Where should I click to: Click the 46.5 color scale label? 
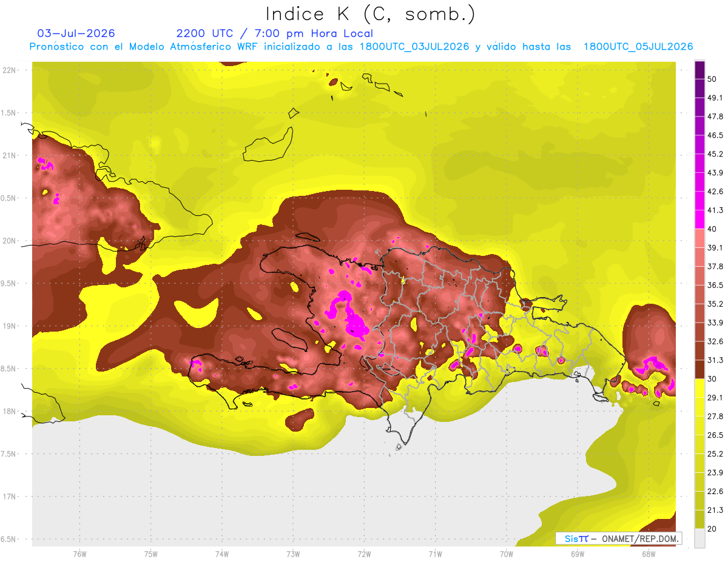(715, 135)
